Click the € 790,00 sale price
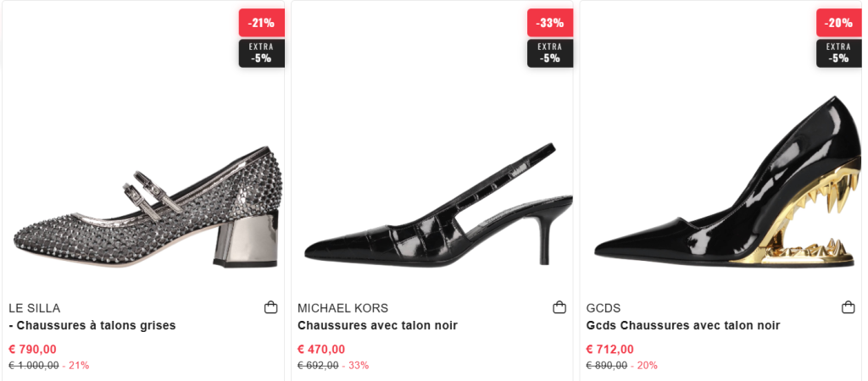 click(x=33, y=349)
